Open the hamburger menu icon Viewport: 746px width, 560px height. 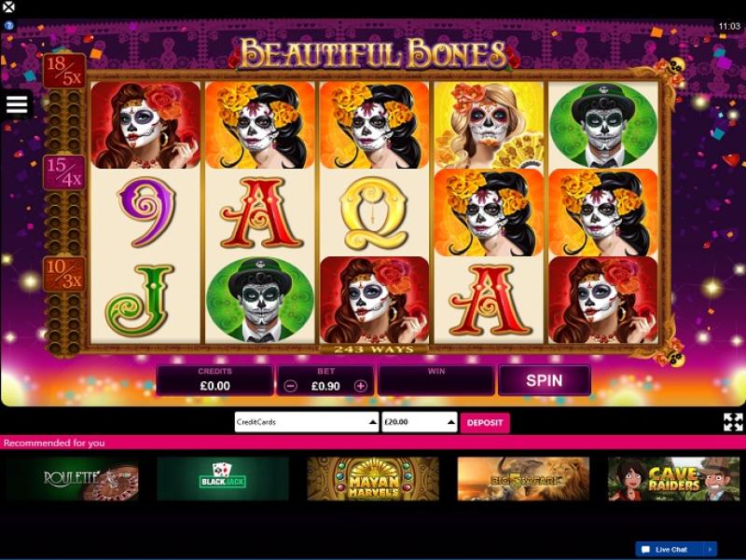click(x=17, y=104)
